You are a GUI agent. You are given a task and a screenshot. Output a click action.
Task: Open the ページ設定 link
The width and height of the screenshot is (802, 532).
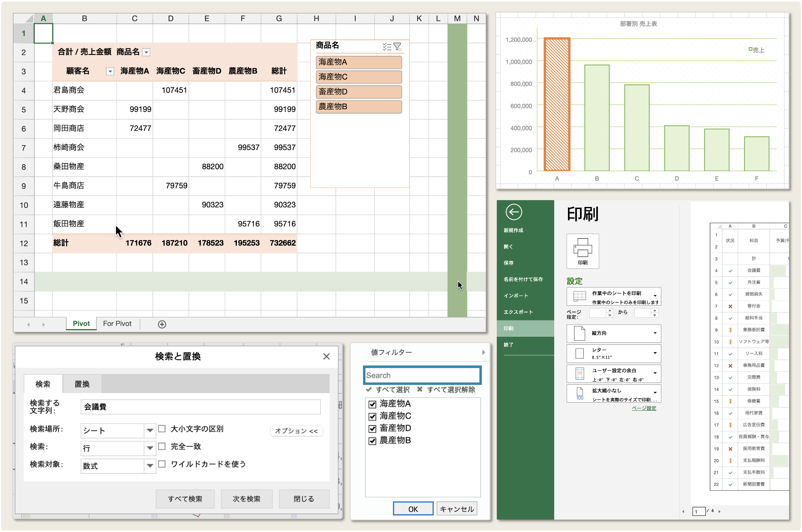[644, 408]
